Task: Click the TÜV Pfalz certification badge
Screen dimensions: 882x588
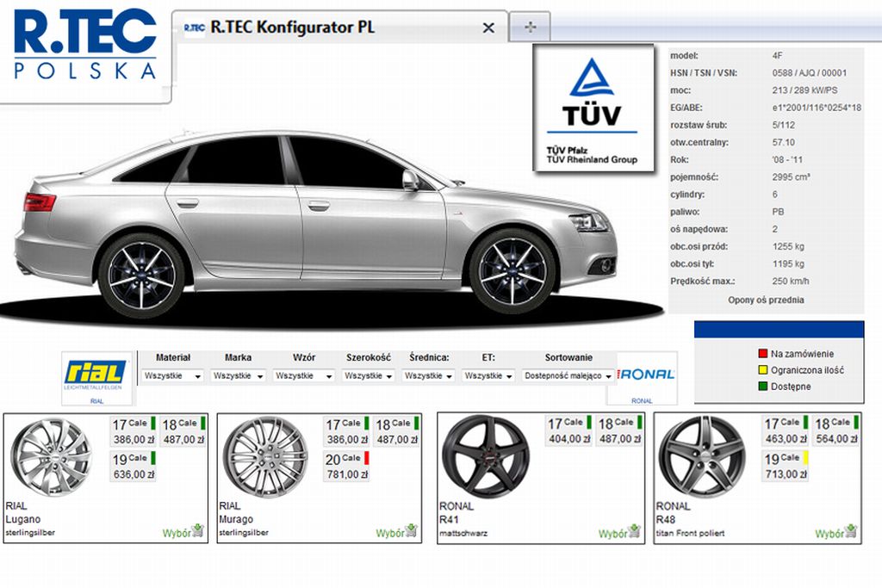Action: 593,108
